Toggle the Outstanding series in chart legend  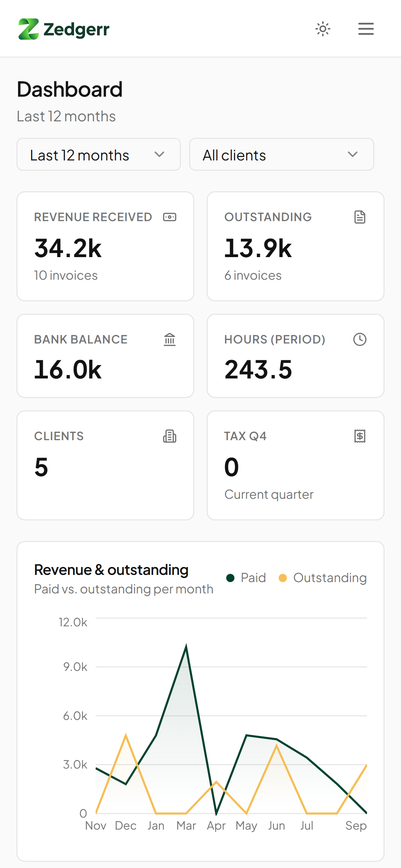click(x=323, y=578)
